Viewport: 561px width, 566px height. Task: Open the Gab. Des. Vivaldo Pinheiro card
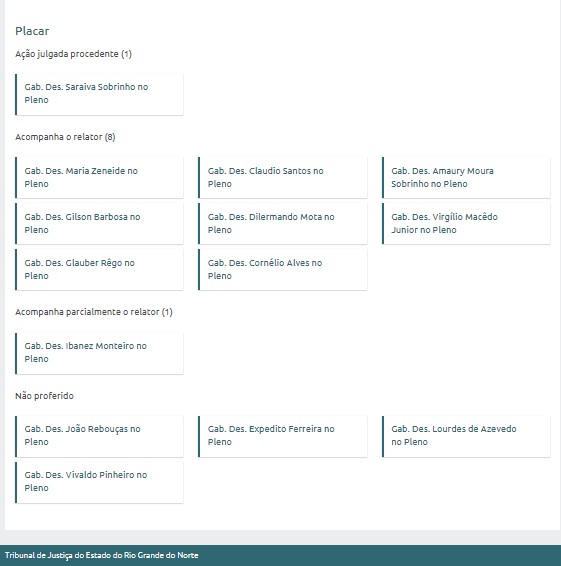(x=99, y=482)
